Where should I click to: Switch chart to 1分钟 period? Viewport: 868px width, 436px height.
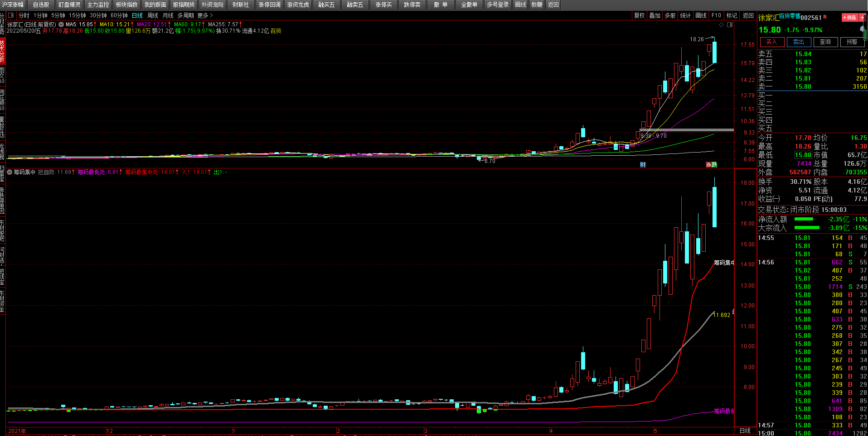tap(40, 15)
